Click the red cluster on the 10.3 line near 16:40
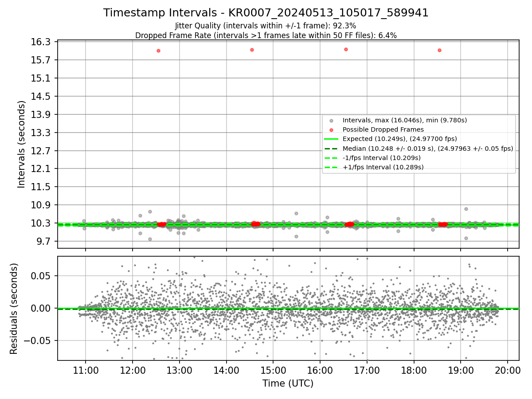This screenshot has height=399, width=532. (350, 224)
